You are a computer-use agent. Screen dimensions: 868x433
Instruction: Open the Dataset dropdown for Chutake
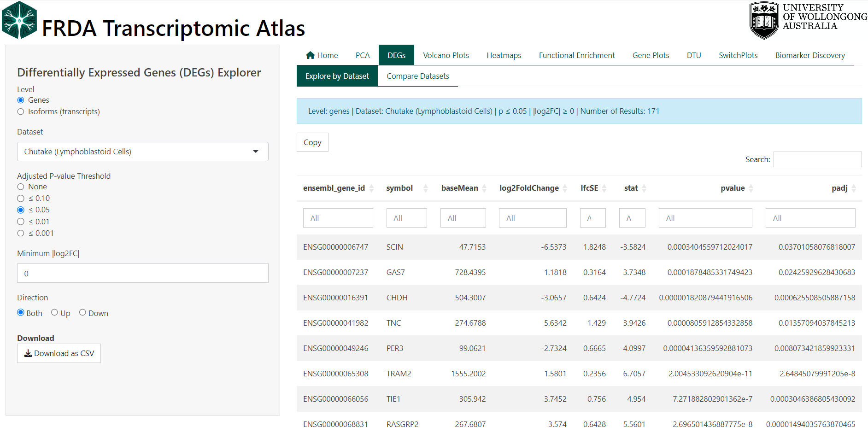pos(143,152)
